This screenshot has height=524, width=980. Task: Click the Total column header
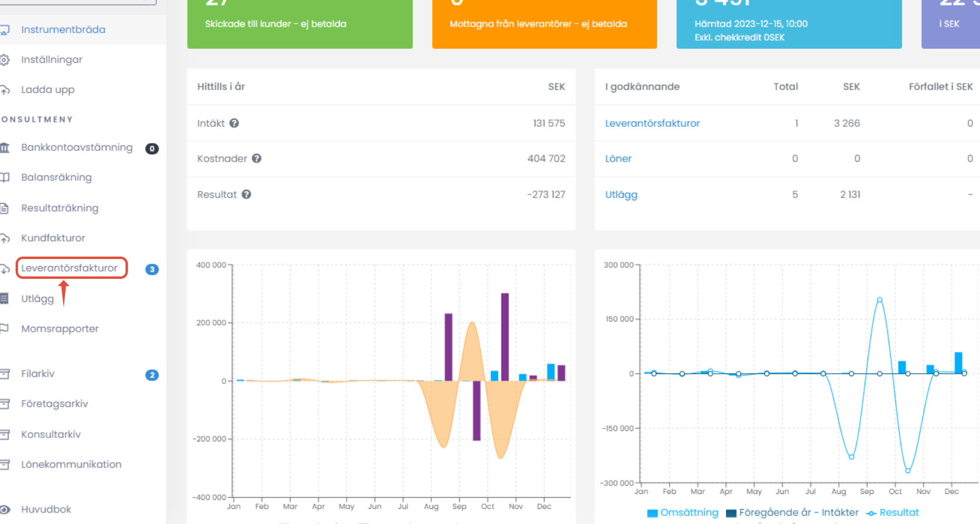pos(785,87)
